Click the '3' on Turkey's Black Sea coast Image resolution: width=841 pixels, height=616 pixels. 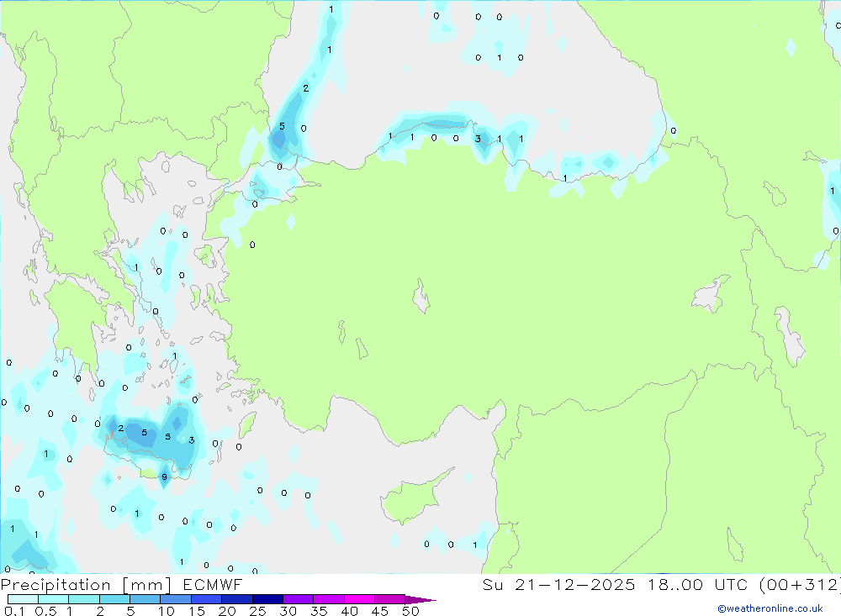tap(478, 139)
